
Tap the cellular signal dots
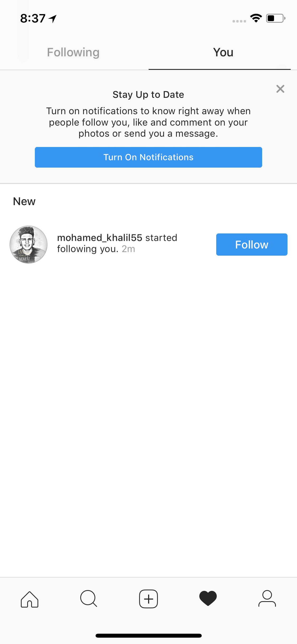coord(239,21)
